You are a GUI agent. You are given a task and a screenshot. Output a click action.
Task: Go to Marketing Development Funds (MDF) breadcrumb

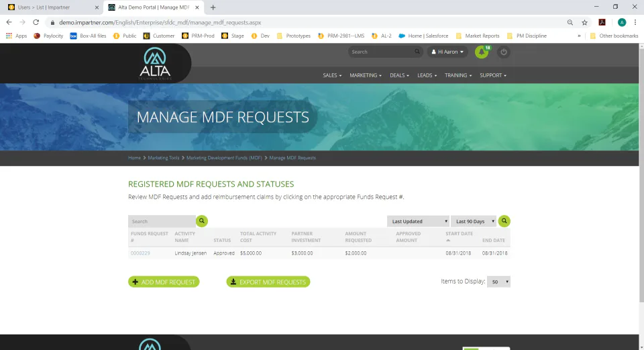[224, 158]
